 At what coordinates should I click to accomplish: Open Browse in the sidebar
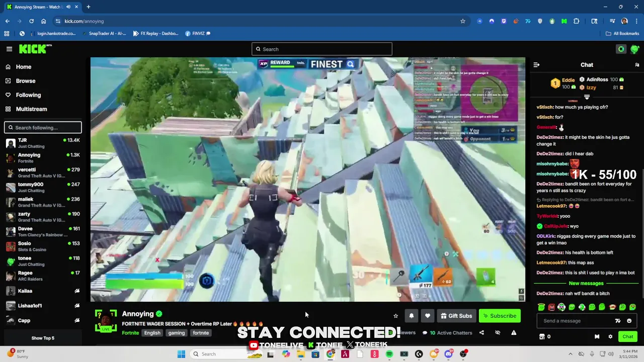click(x=25, y=81)
